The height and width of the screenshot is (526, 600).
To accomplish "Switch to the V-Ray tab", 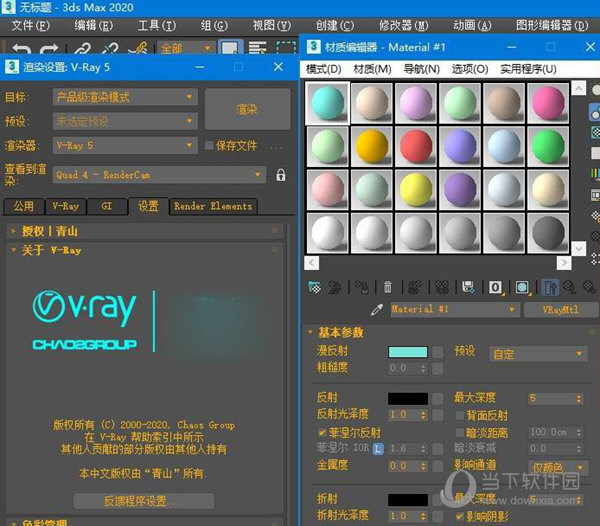I will coord(65,207).
